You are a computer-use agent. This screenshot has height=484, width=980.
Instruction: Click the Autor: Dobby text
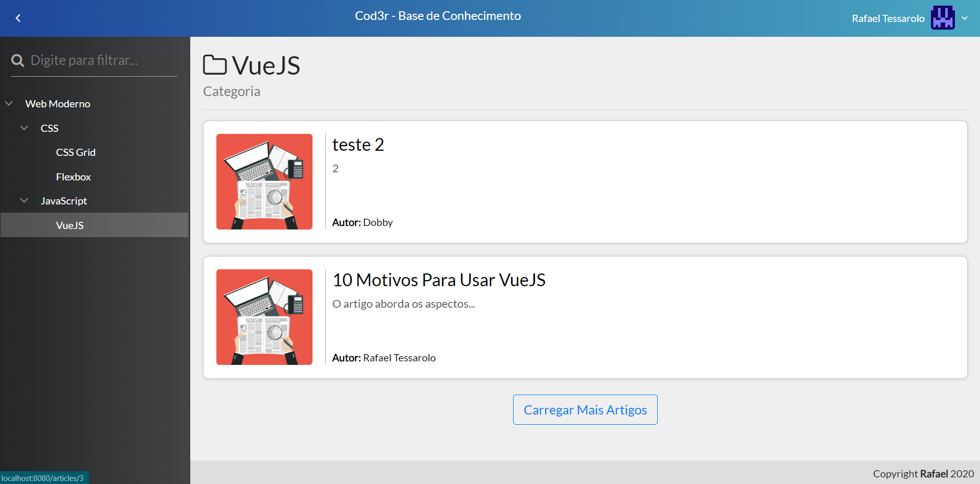[x=363, y=222]
